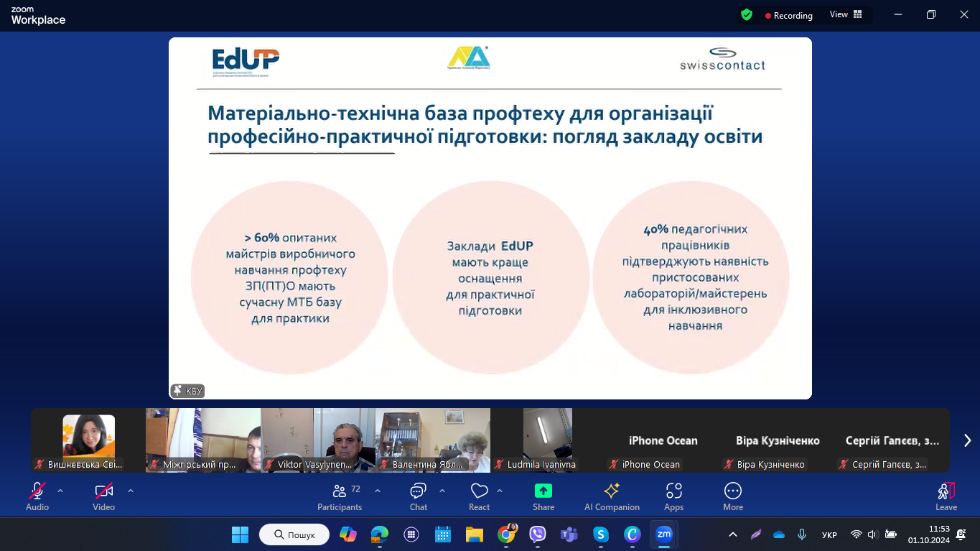
Task: Start camera with Video button
Action: (103, 496)
